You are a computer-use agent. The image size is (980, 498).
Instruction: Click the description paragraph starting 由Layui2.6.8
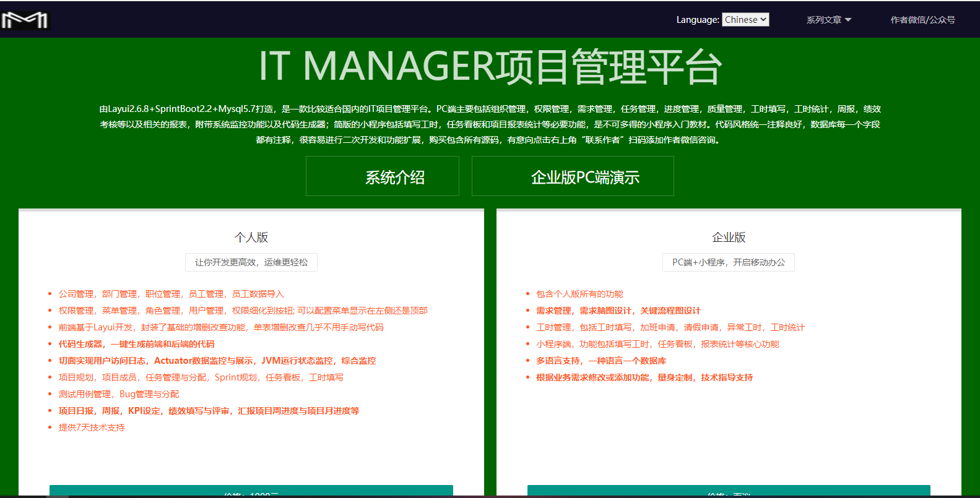pos(490,124)
